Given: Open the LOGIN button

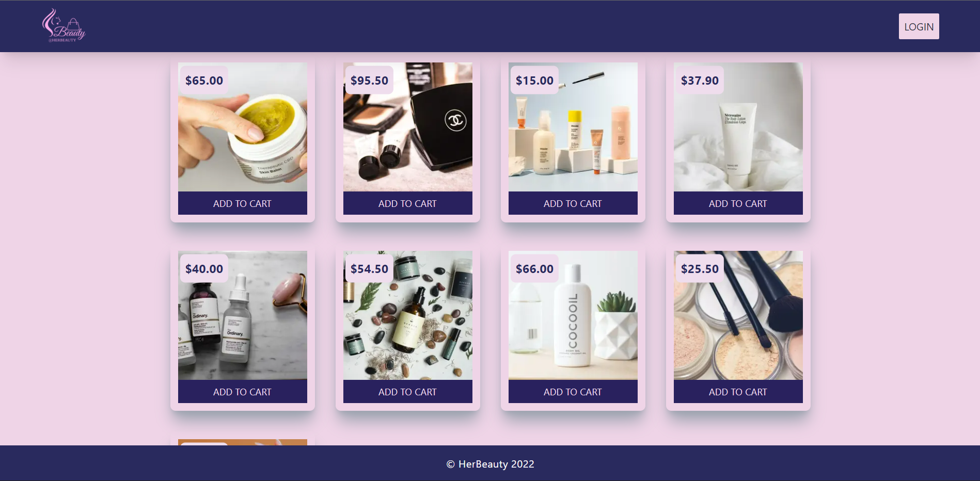Looking at the screenshot, I should click(x=919, y=26).
